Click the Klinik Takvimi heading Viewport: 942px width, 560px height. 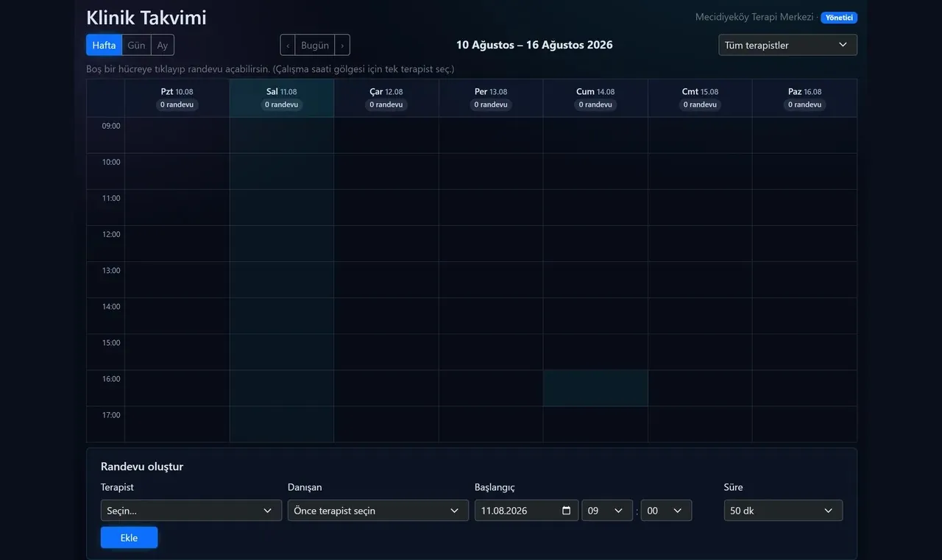146,18
